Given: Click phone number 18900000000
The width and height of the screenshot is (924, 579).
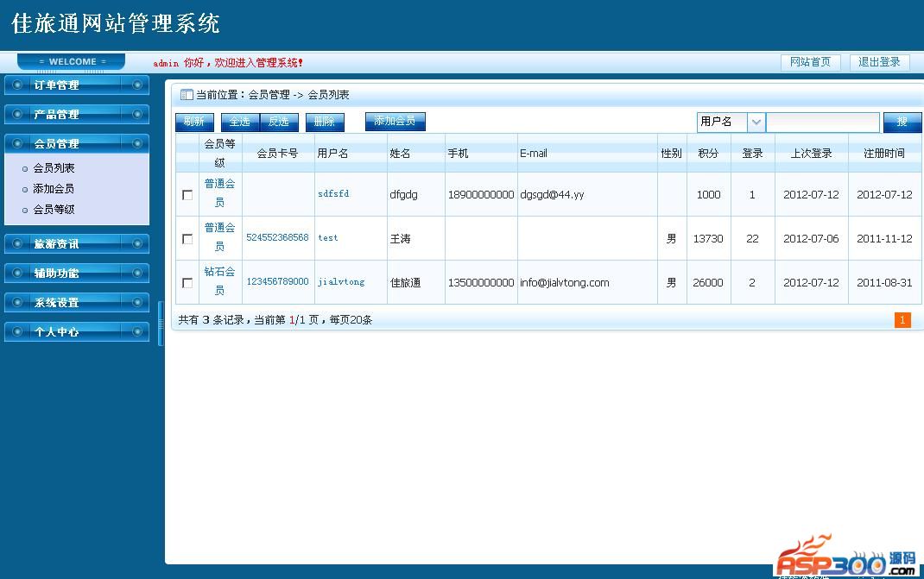Looking at the screenshot, I should pos(481,194).
